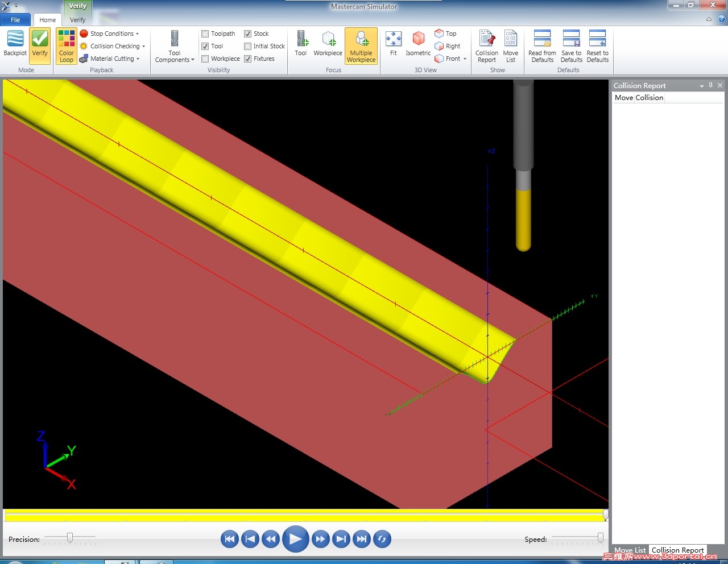The height and width of the screenshot is (564, 728).
Task: Adjust the Speed slider handle
Action: click(601, 538)
